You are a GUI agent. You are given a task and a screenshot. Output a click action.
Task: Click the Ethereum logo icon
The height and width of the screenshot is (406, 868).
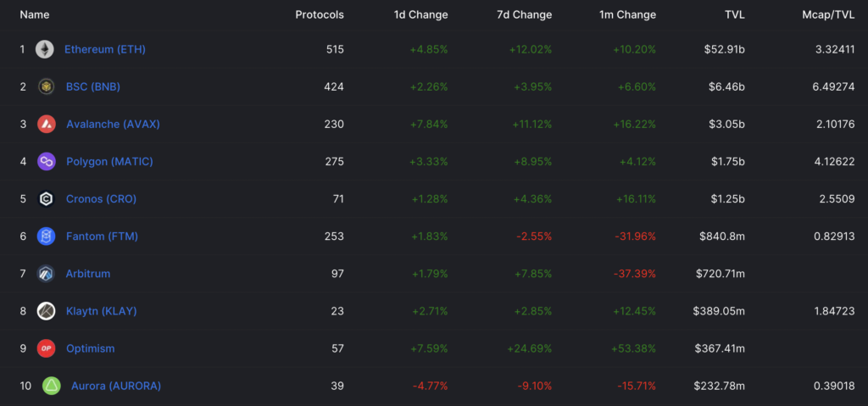point(44,49)
